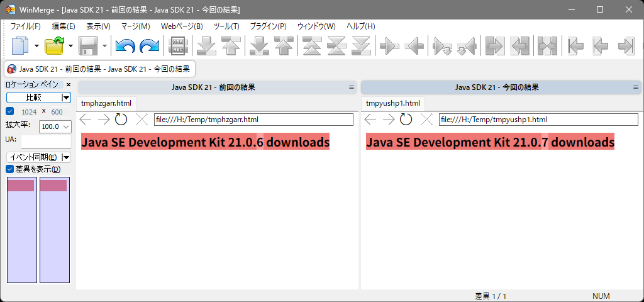
Task: Select the Java SDK 21 comparison document tab
Action: [x=99, y=69]
